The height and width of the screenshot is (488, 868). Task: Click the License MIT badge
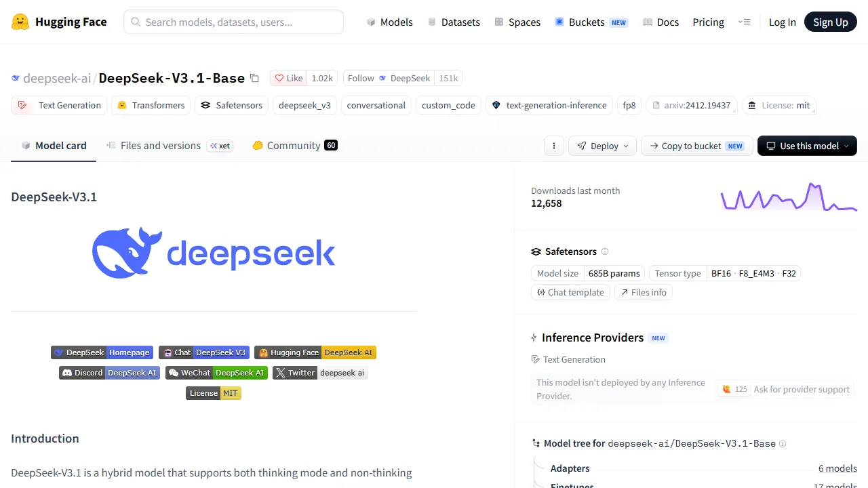tap(214, 393)
